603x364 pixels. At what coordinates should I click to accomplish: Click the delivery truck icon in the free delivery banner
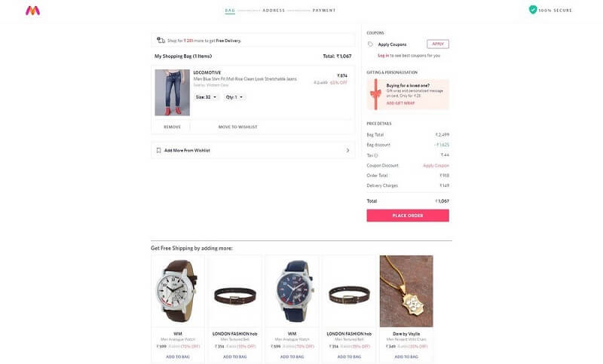click(161, 40)
